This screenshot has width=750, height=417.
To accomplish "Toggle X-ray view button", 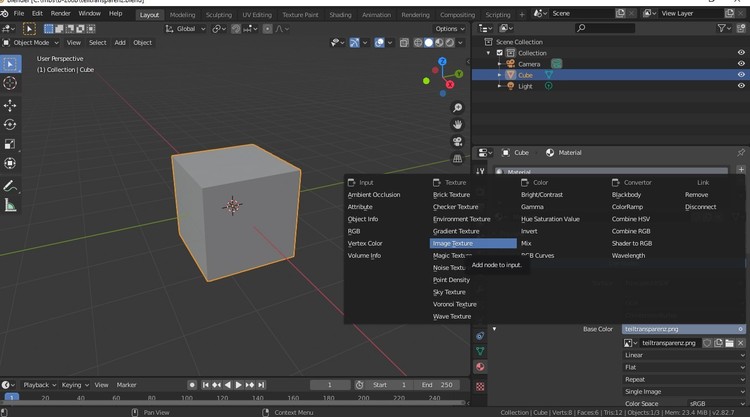I will (404, 43).
